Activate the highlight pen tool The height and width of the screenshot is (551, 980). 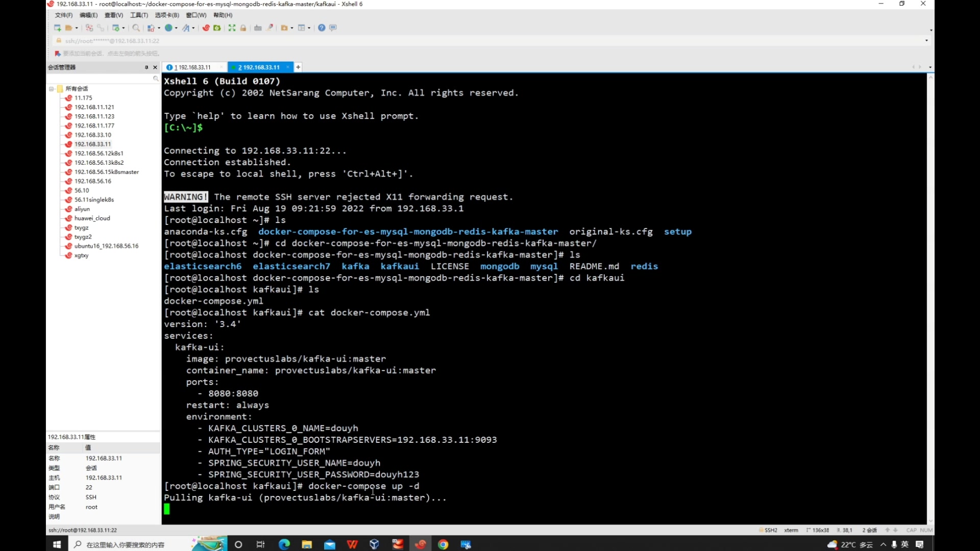pyautogui.click(x=270, y=28)
